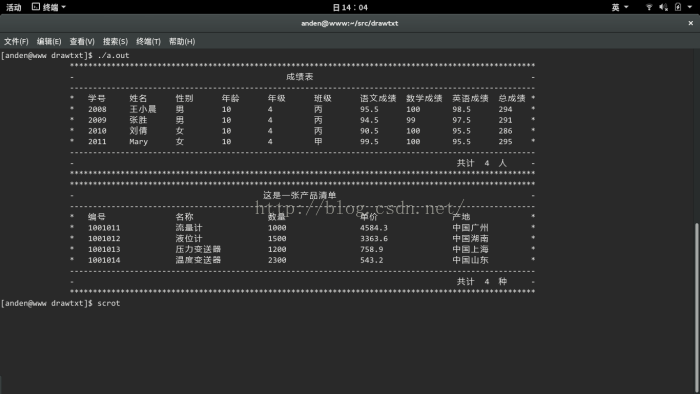Click total score 286
The width and height of the screenshot is (700, 394).
(x=505, y=131)
